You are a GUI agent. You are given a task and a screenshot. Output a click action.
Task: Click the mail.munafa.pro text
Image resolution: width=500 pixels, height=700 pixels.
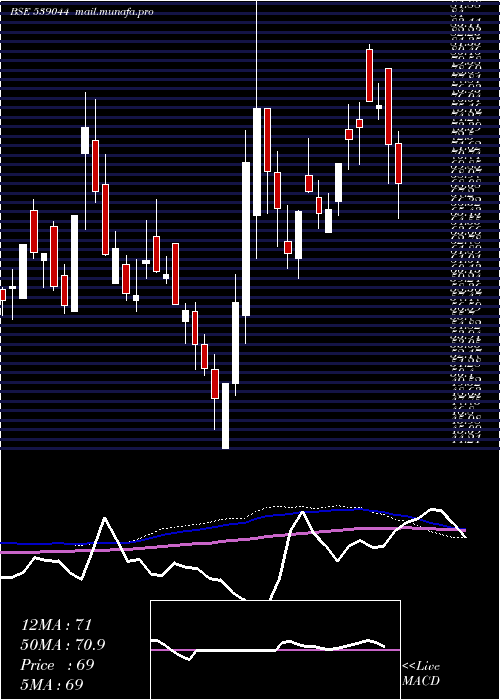(113, 12)
